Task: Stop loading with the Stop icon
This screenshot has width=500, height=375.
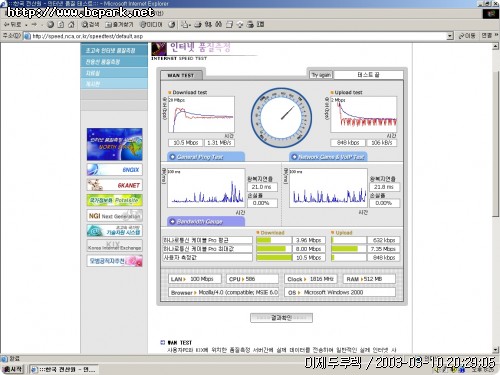Action: pyautogui.click(x=50, y=25)
